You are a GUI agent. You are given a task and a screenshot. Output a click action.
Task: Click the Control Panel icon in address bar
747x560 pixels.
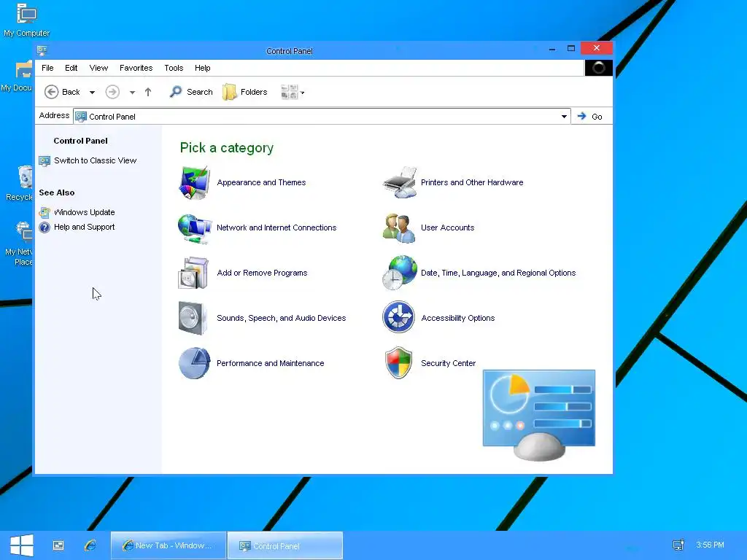point(81,117)
